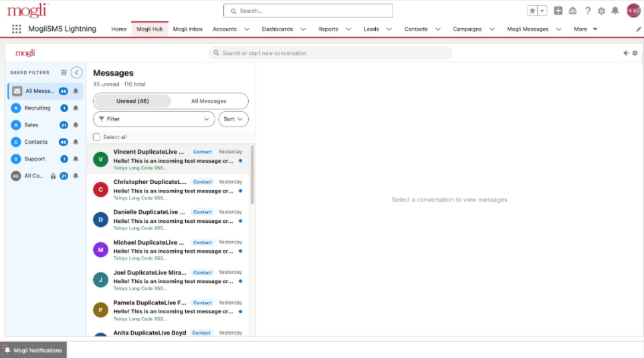Screen dimensions: 644x358
Task: Open Mogli Notifications utility bar item
Action: (33, 350)
